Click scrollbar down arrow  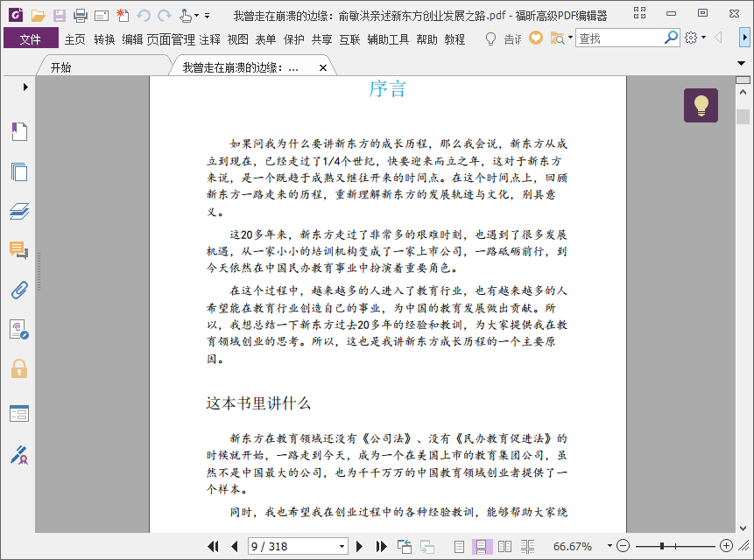tap(743, 528)
